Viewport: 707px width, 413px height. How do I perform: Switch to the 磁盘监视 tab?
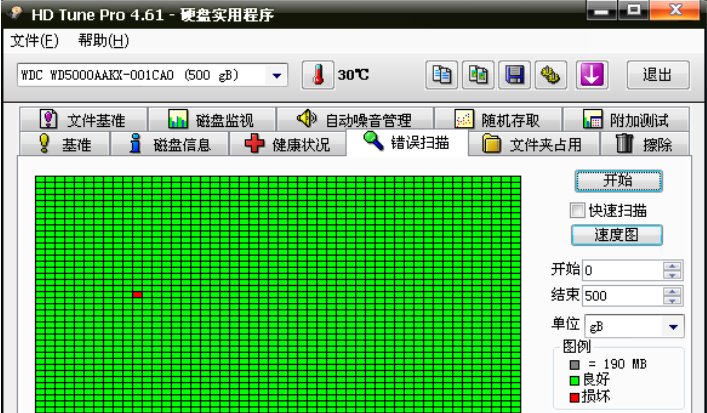click(x=211, y=119)
